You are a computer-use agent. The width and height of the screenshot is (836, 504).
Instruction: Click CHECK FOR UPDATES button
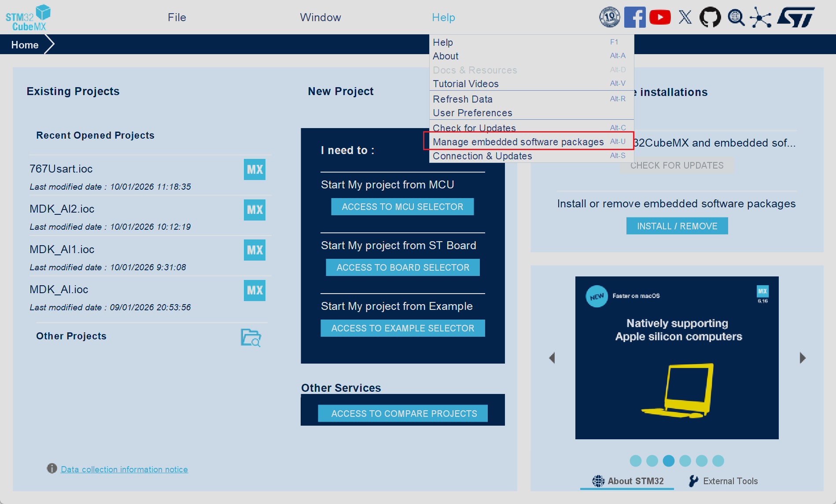677,166
